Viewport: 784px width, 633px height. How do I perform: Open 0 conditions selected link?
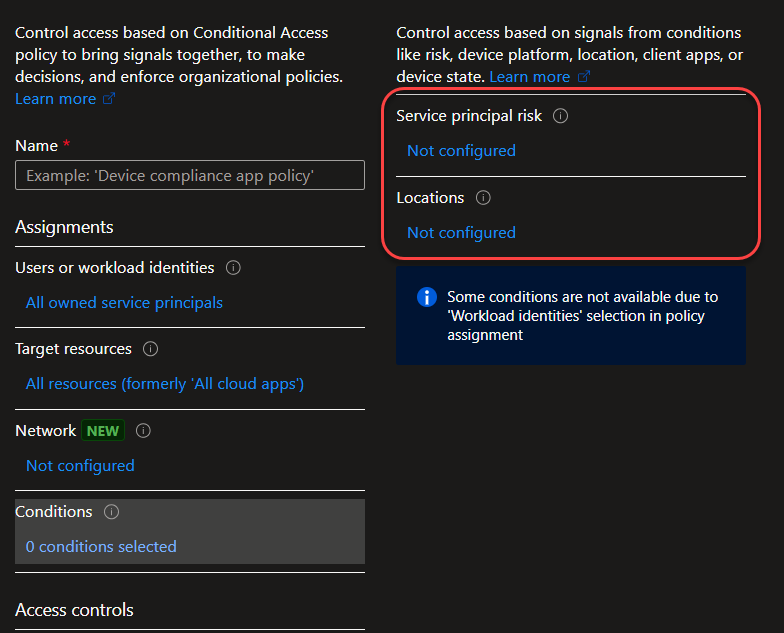pyautogui.click(x=101, y=546)
